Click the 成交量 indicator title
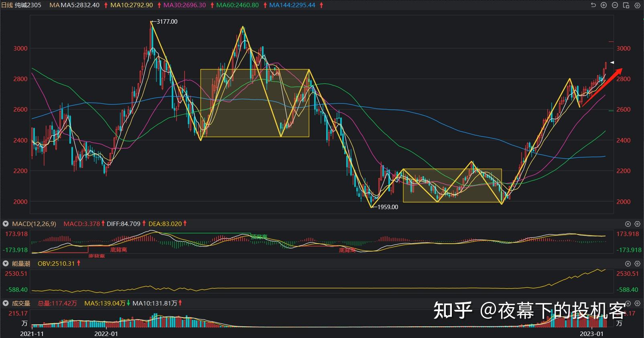 click(x=21, y=303)
